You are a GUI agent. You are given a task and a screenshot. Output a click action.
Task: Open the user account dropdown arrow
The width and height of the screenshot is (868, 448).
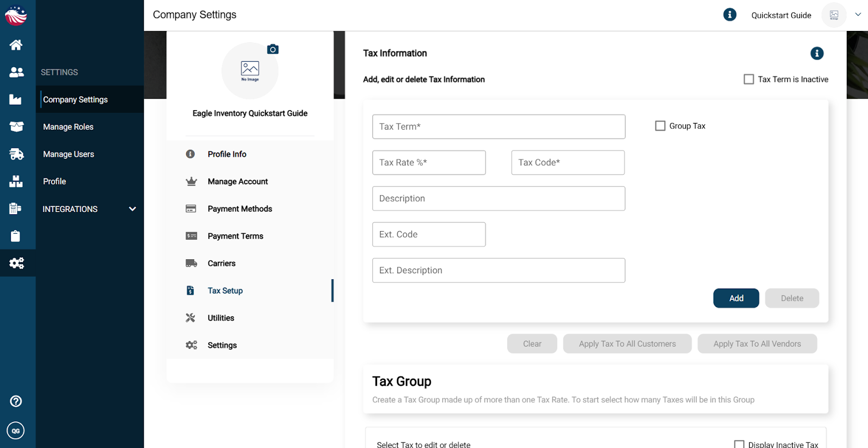point(858,15)
